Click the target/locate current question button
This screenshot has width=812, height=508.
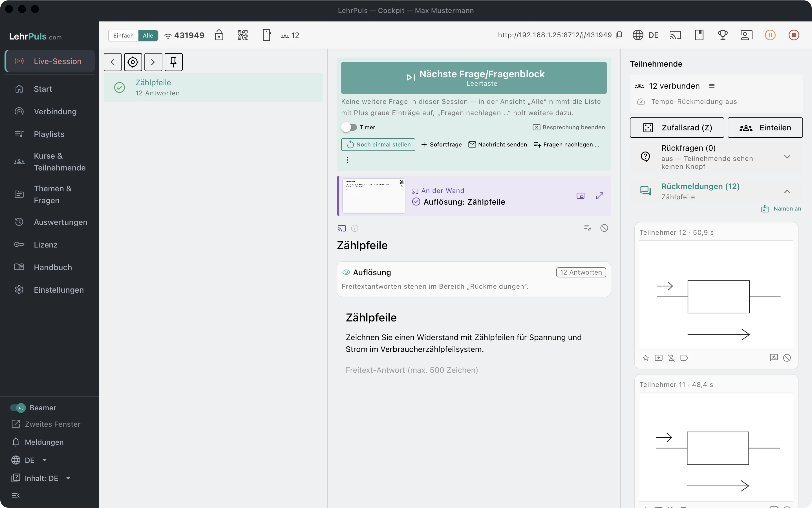click(x=133, y=62)
